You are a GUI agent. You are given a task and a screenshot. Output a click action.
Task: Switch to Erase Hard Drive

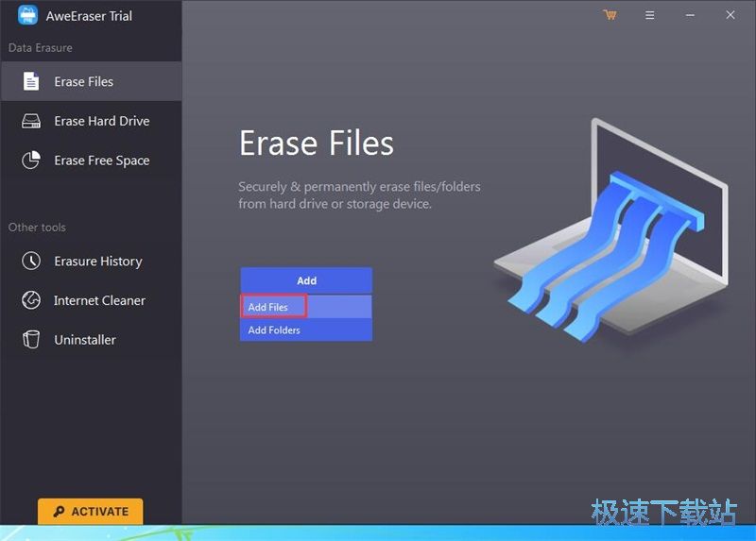click(92, 121)
